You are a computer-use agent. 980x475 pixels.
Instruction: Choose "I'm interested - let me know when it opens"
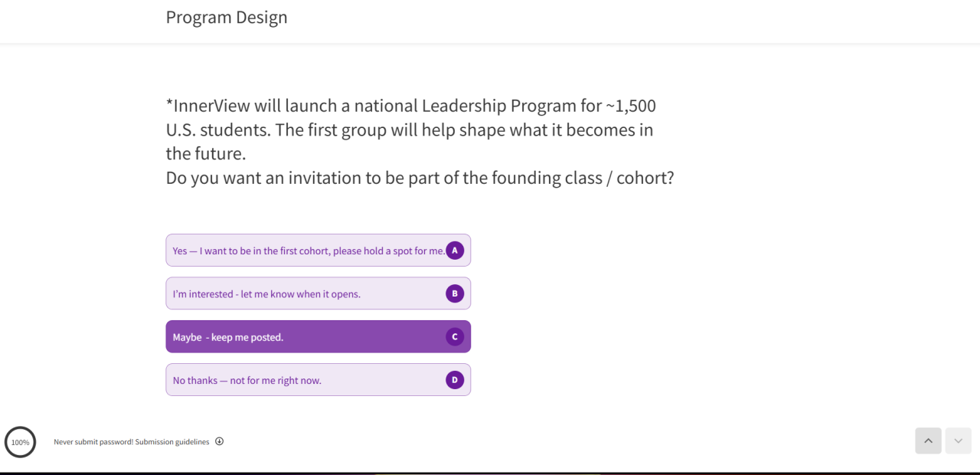click(266, 293)
